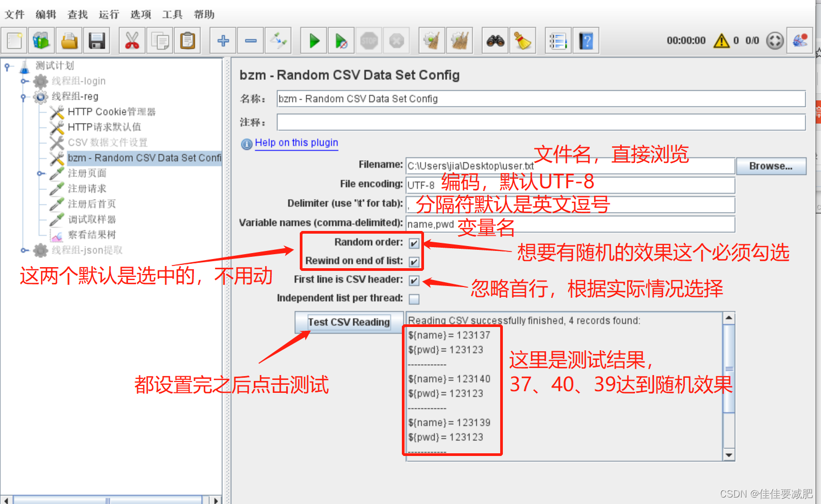Open the Help on this plugin link
This screenshot has width=821, height=504.
(297, 142)
